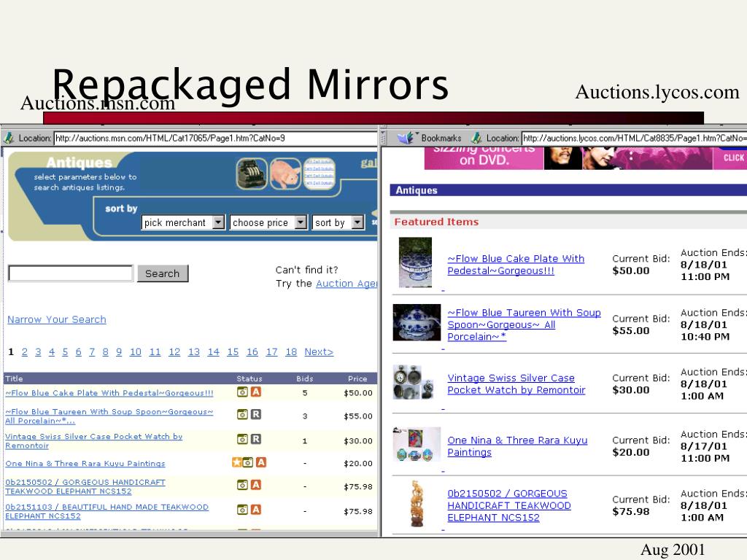Click A status icon in Kuyu Paintings row
The width and height of the screenshot is (747, 560).
tap(261, 462)
